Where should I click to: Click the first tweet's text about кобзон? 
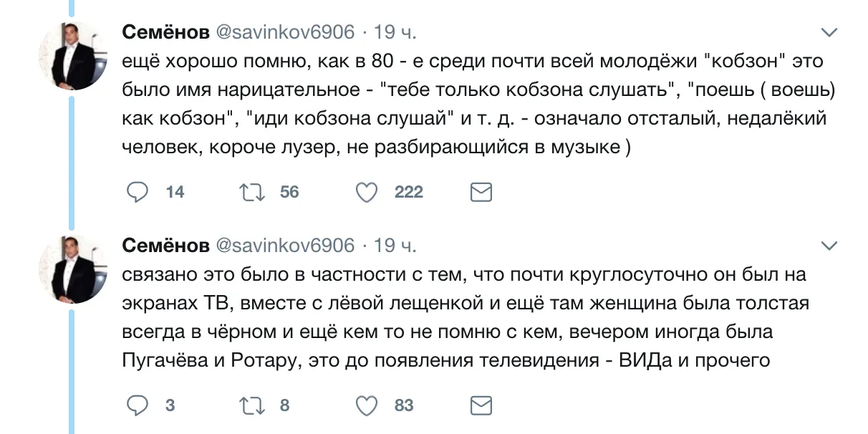(473, 105)
